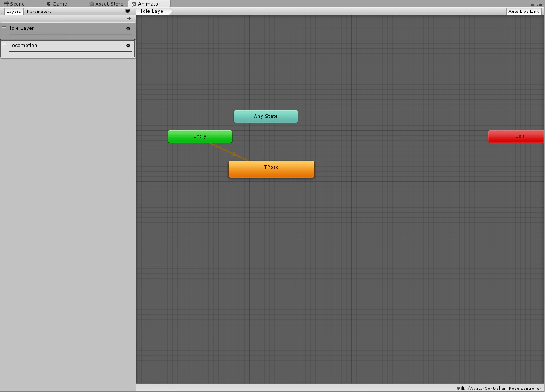This screenshot has height=392, width=545.
Task: Click the AvatarControllerTPose.controller path text
Action: click(x=498, y=388)
